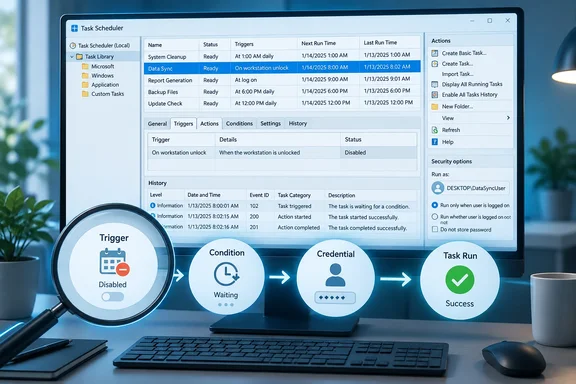576x384 pixels.
Task: Select Task Scheduler (Local) in the tree
Action: coord(104,46)
